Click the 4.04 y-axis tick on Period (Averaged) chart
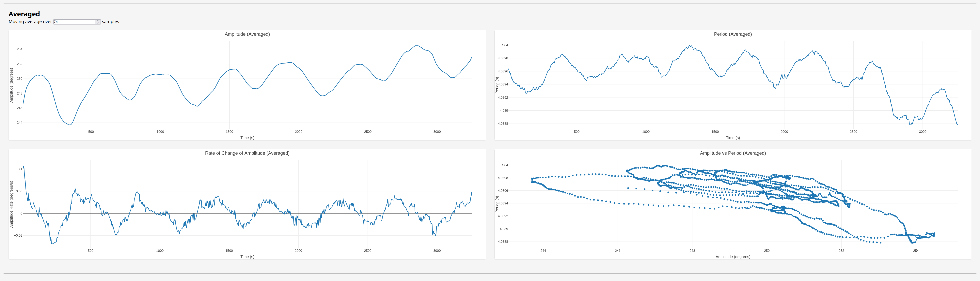Screen dimensions: 980x281 pos(504,45)
